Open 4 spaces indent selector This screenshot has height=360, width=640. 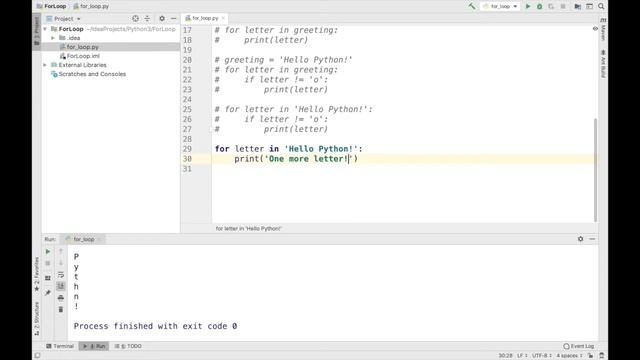[569, 356]
